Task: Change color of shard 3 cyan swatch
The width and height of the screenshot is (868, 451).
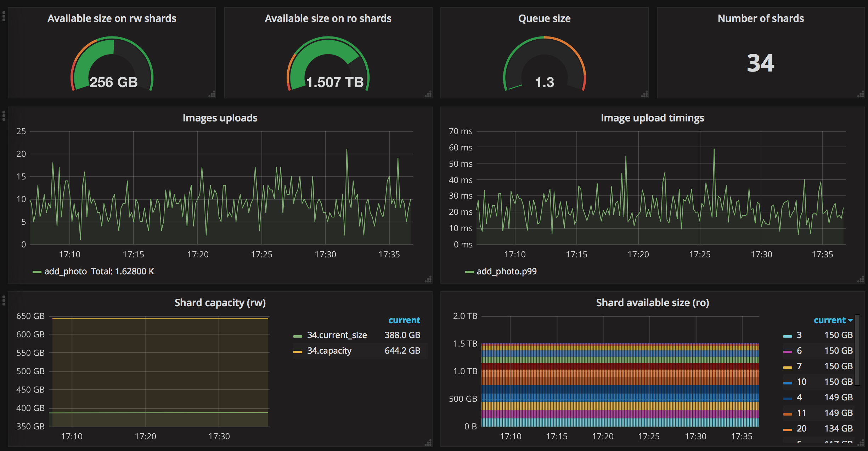Action: (788, 336)
